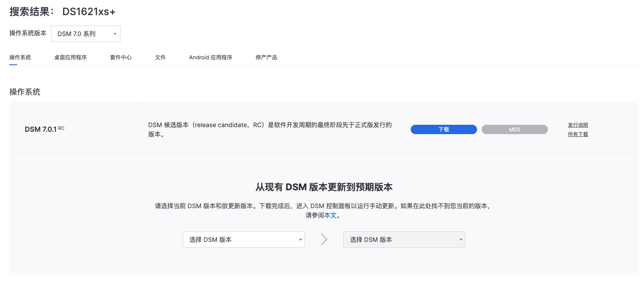Open the DSM 7.0 系列 version dropdown

[x=86, y=34]
